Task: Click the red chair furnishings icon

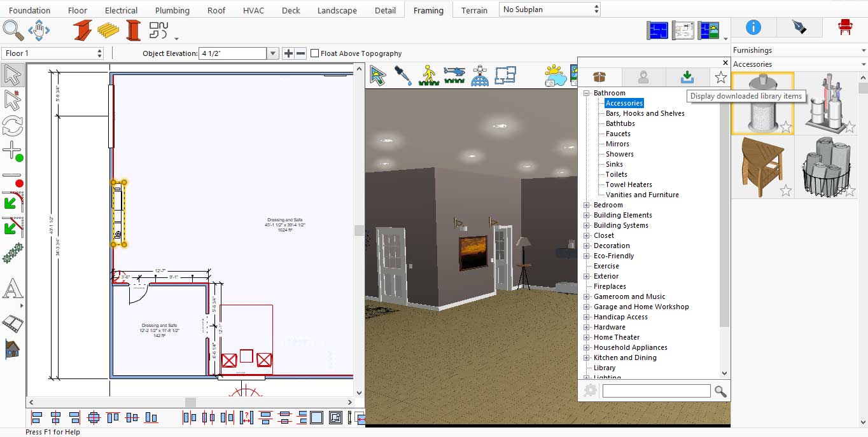Action: click(x=845, y=27)
